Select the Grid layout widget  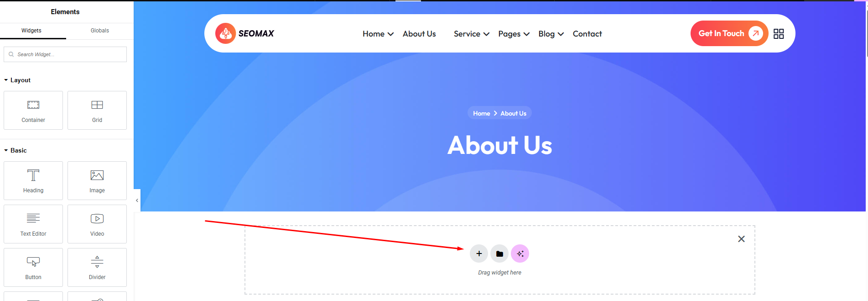(x=97, y=110)
